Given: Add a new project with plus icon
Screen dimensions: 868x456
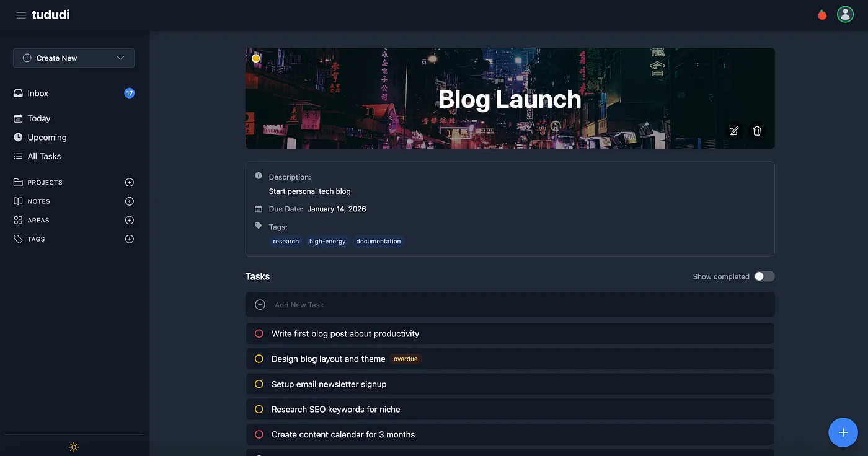Looking at the screenshot, I should click(130, 182).
